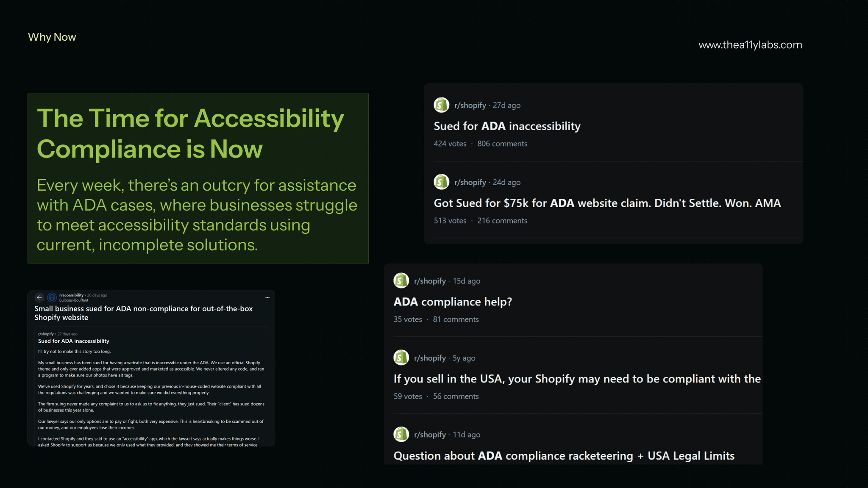
Task: Click the '59 votes' count
Action: click(x=408, y=396)
